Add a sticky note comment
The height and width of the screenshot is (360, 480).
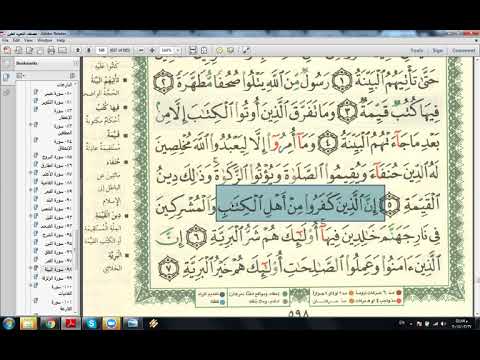pyautogui.click(x=219, y=50)
